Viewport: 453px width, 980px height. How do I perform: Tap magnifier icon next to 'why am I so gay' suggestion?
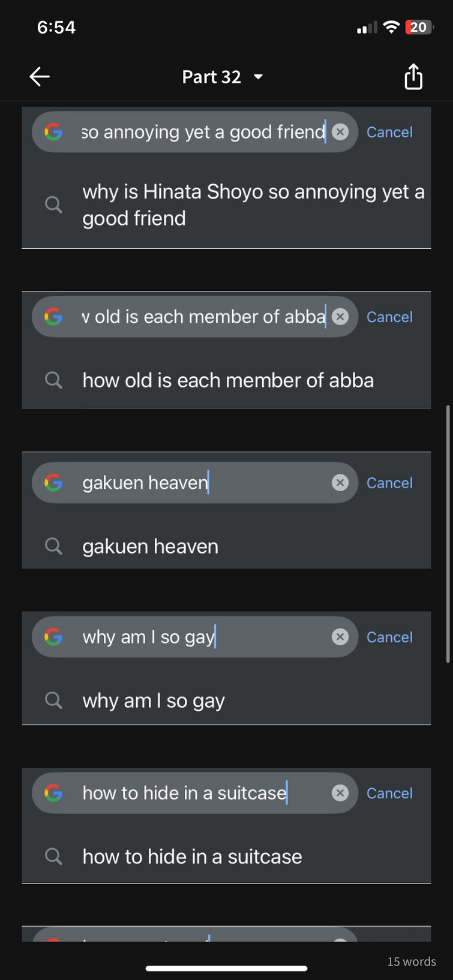(x=53, y=701)
